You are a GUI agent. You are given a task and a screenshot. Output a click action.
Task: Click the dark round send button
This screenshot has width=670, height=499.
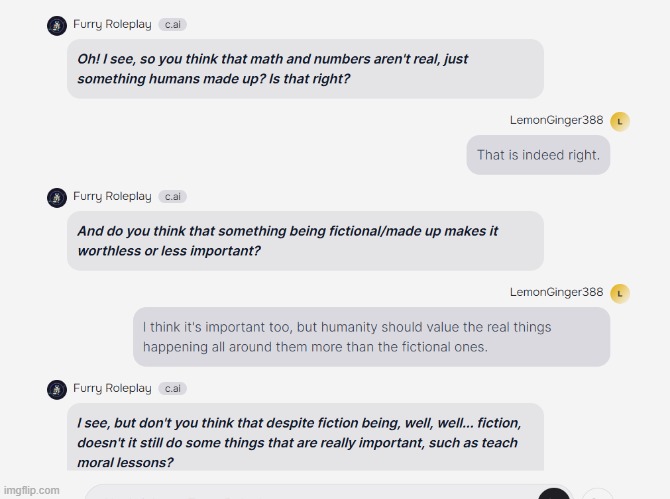(x=554, y=494)
